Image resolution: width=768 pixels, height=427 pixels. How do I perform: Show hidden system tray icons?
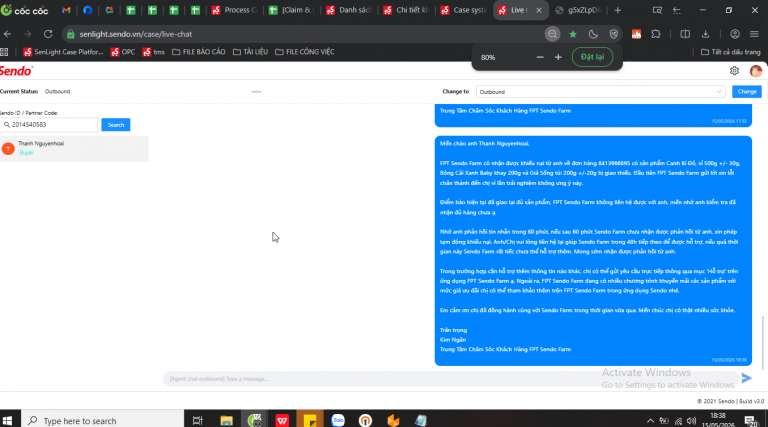pos(650,421)
